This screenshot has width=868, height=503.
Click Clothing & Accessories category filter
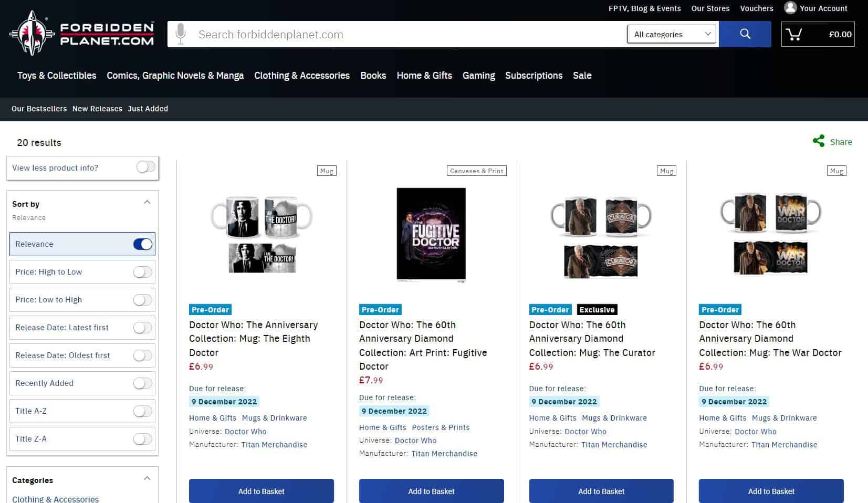point(55,499)
